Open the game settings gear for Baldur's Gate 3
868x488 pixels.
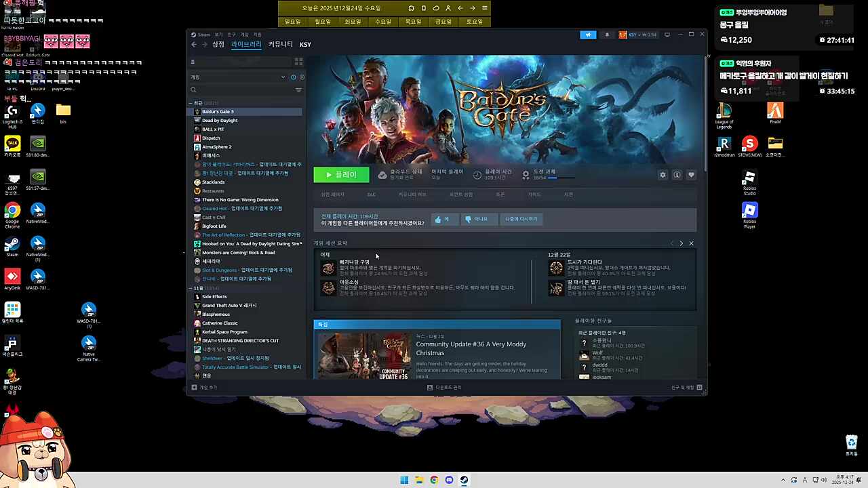663,175
